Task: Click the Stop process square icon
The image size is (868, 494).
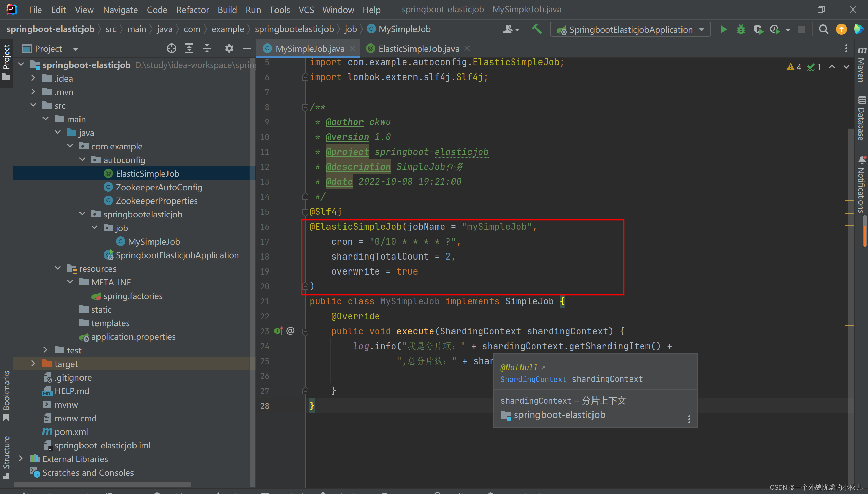Action: click(801, 30)
